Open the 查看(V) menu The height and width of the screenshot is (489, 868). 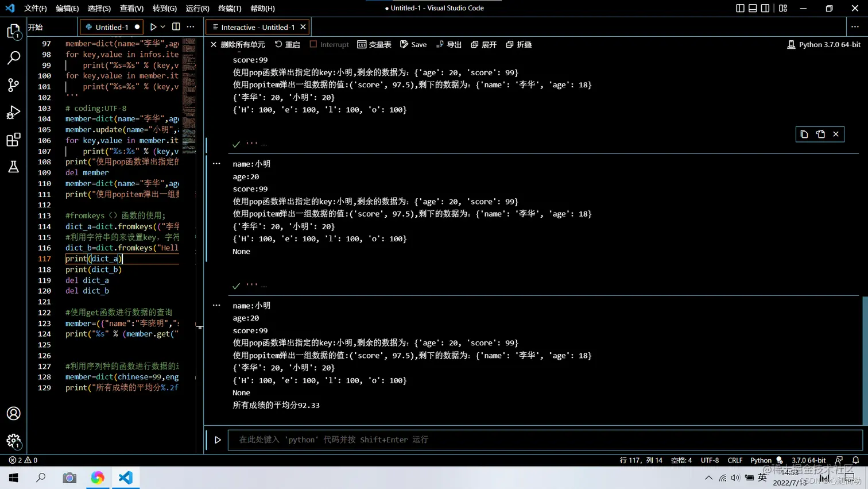click(131, 8)
